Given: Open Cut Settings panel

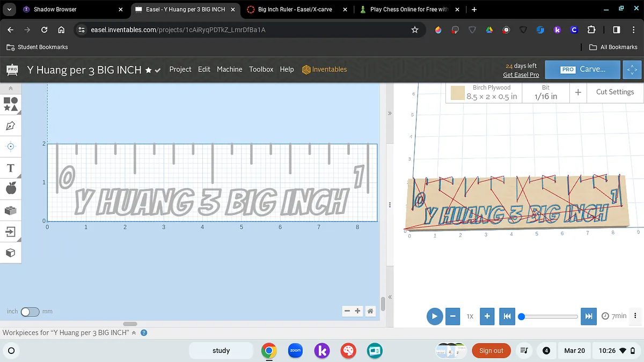Looking at the screenshot, I should (x=614, y=92).
